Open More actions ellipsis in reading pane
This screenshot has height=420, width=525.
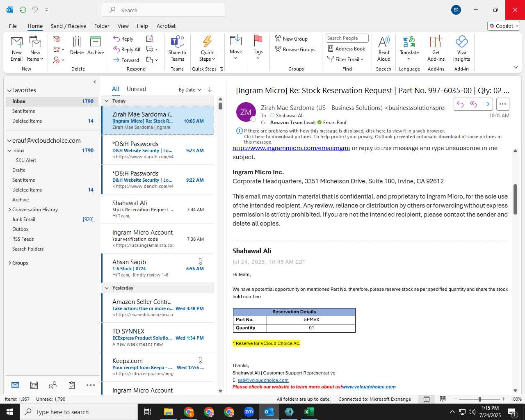pyautogui.click(x=503, y=104)
